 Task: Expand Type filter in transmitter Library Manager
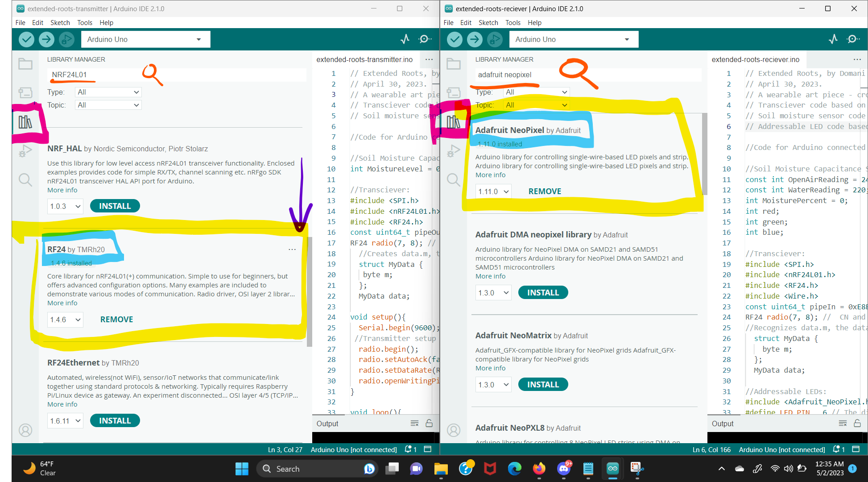(108, 92)
